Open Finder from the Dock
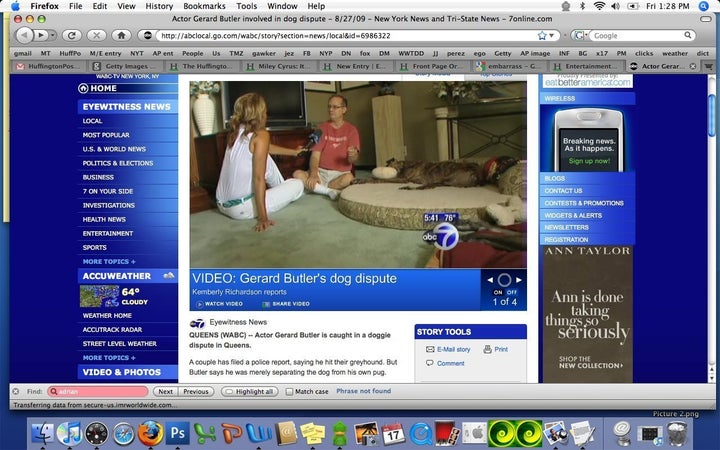The image size is (720, 450). [x=43, y=433]
